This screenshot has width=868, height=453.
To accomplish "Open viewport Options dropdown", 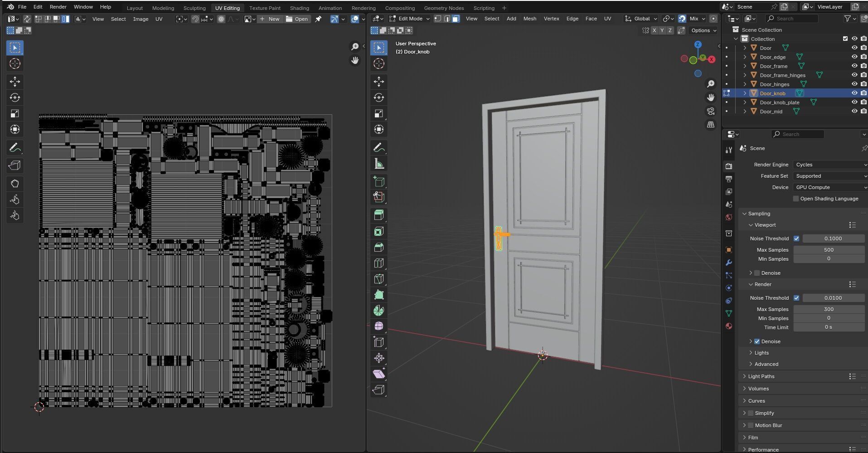I will coord(703,30).
